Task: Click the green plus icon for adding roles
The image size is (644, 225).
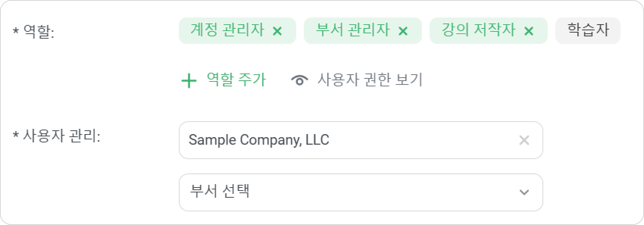Action: 189,80
